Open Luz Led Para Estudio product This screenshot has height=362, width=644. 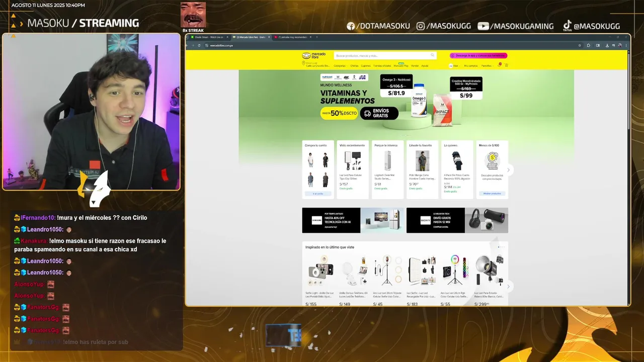tap(489, 279)
